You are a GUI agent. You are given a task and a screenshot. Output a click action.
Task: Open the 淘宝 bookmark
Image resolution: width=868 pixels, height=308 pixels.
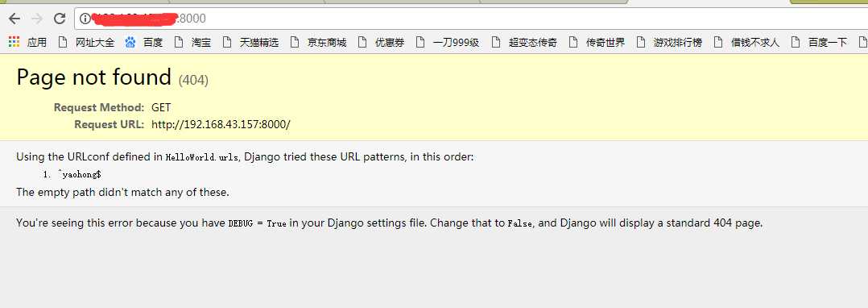pos(192,42)
